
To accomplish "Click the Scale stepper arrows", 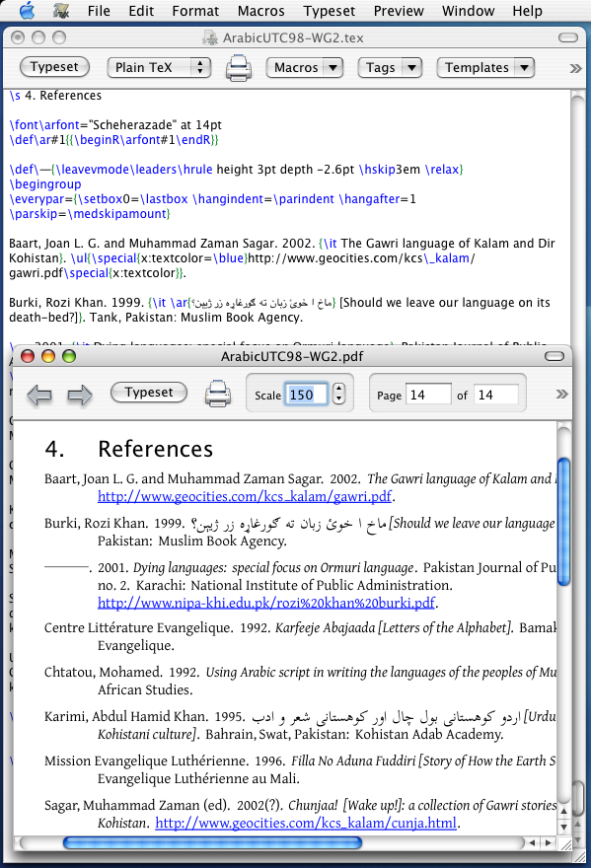I will point(339,395).
